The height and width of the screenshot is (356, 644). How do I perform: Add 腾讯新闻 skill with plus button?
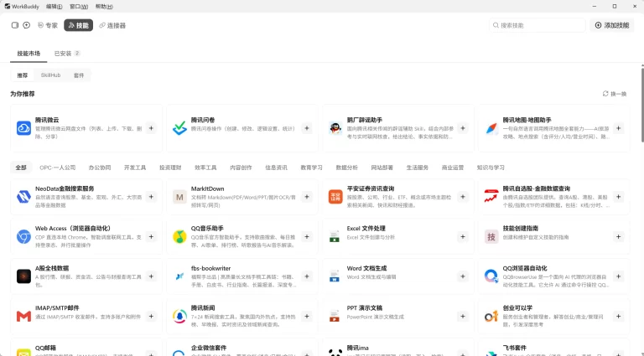(307, 317)
